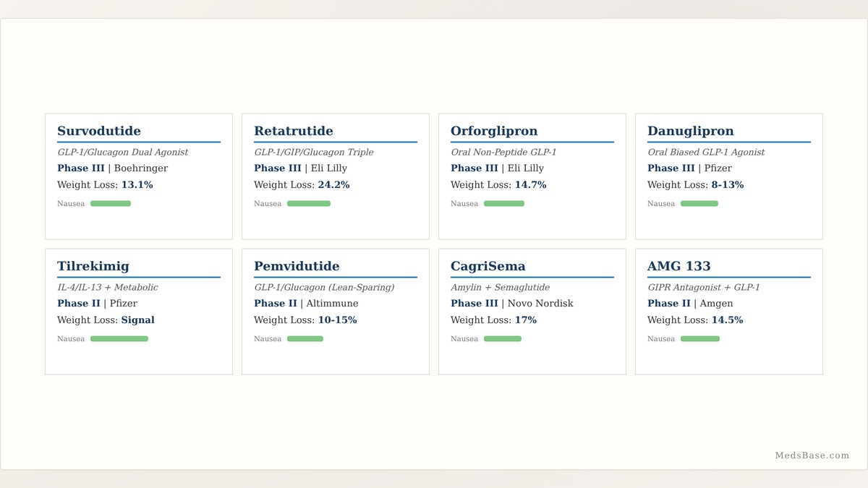
Task: Select the Tilrekimig nausea indicator bar
Action: (119, 339)
